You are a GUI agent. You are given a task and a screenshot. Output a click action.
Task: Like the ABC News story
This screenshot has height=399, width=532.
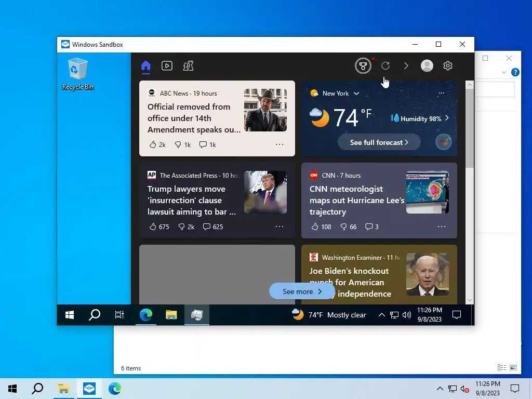point(157,144)
